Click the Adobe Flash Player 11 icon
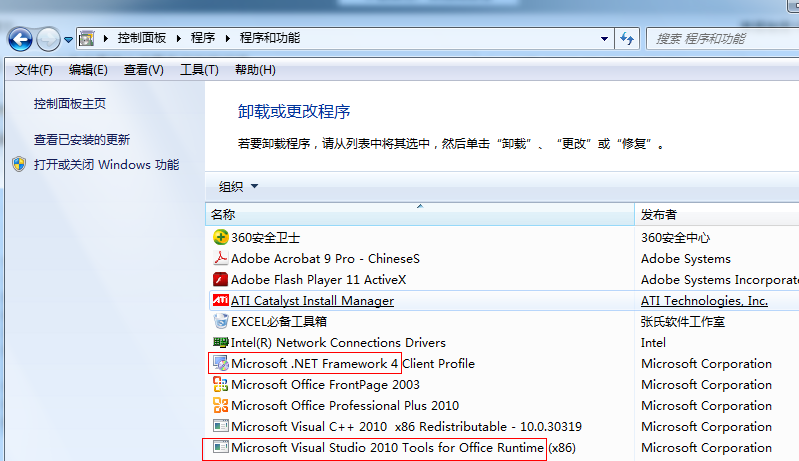This screenshot has height=461, width=799. click(221, 280)
